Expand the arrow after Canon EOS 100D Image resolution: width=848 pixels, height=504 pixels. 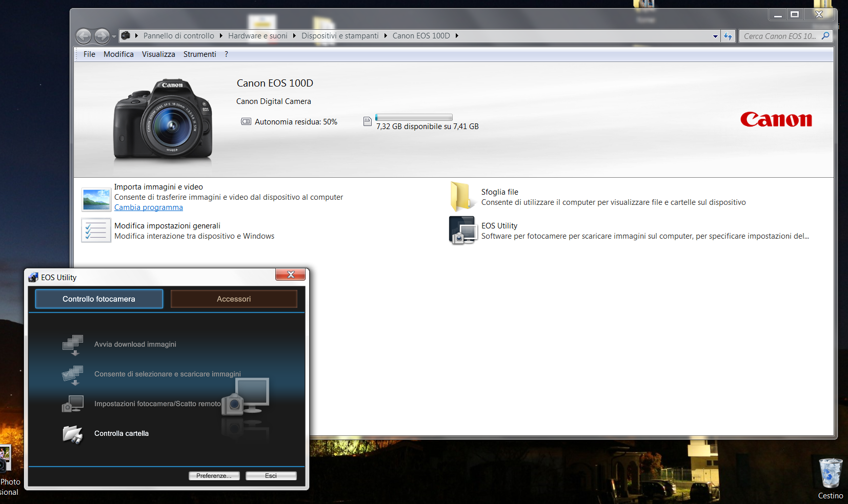click(457, 36)
